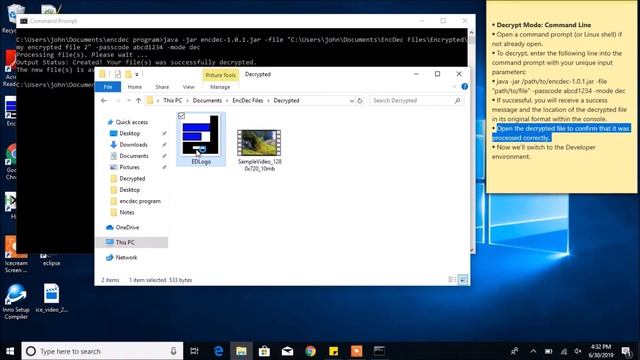The width and height of the screenshot is (640, 360).
Task: Select Network in the navigation pane
Action: [126, 258]
